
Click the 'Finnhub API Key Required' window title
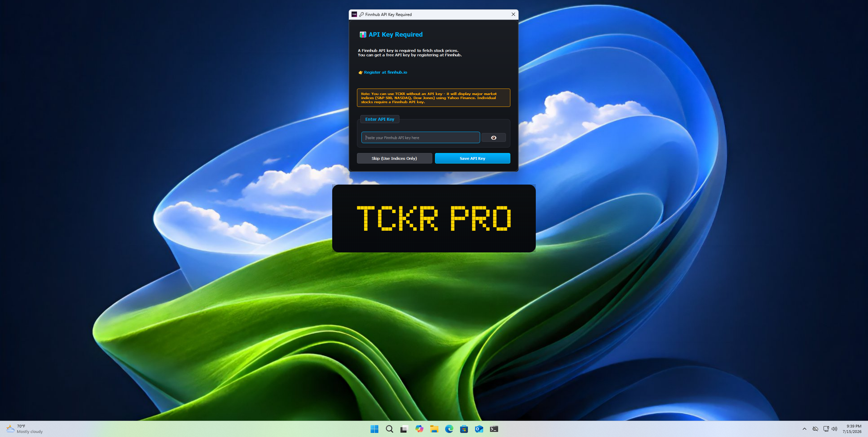pos(388,14)
